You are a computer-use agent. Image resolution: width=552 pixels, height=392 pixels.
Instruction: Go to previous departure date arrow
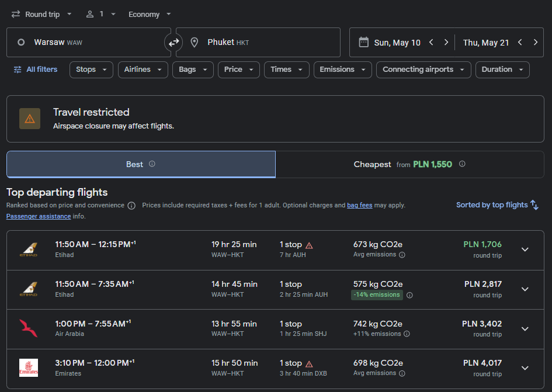pos(431,42)
